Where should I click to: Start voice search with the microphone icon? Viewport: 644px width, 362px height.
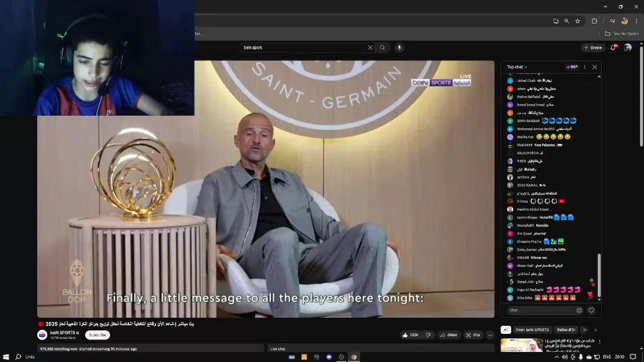tap(399, 48)
